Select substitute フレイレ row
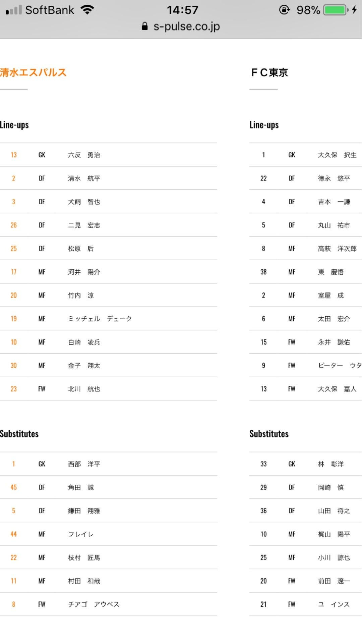The width and height of the screenshot is (362, 644). point(81,534)
